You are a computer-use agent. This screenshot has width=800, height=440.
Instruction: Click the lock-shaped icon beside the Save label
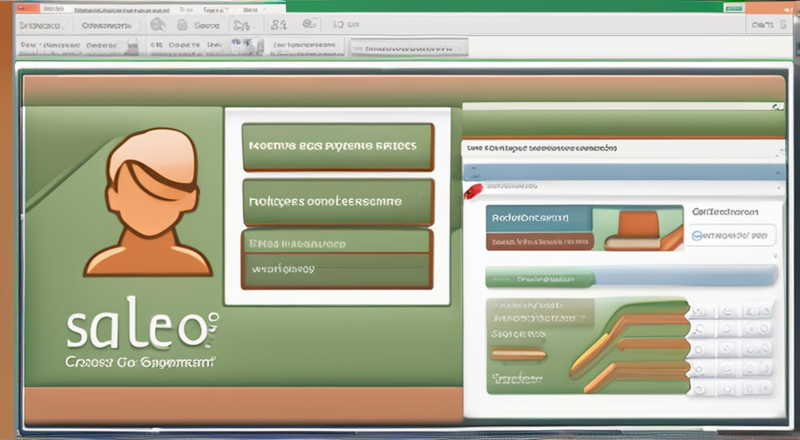tap(182, 25)
